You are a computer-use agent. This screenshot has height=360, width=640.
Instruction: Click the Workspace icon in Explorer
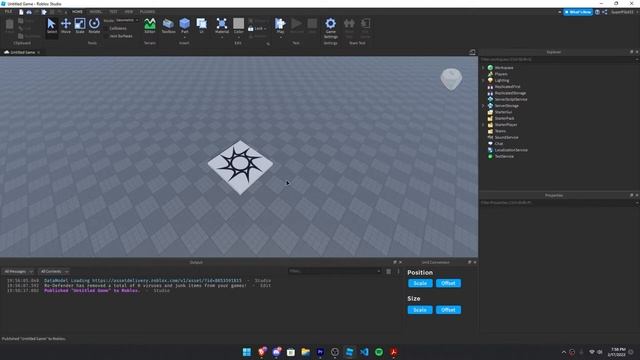coord(490,68)
